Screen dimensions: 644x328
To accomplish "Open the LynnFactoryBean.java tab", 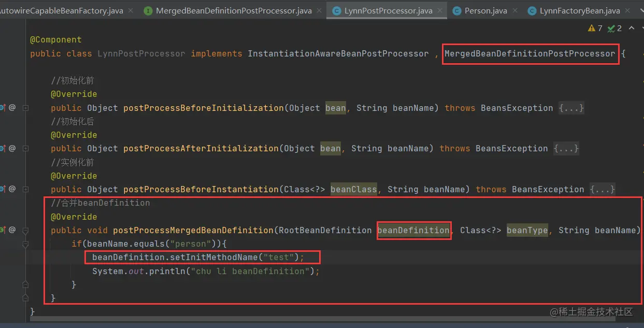I will [x=580, y=10].
